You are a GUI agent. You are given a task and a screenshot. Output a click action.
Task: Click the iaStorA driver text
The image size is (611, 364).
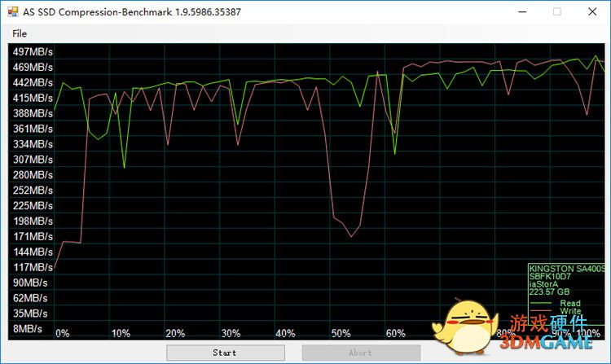(x=543, y=284)
